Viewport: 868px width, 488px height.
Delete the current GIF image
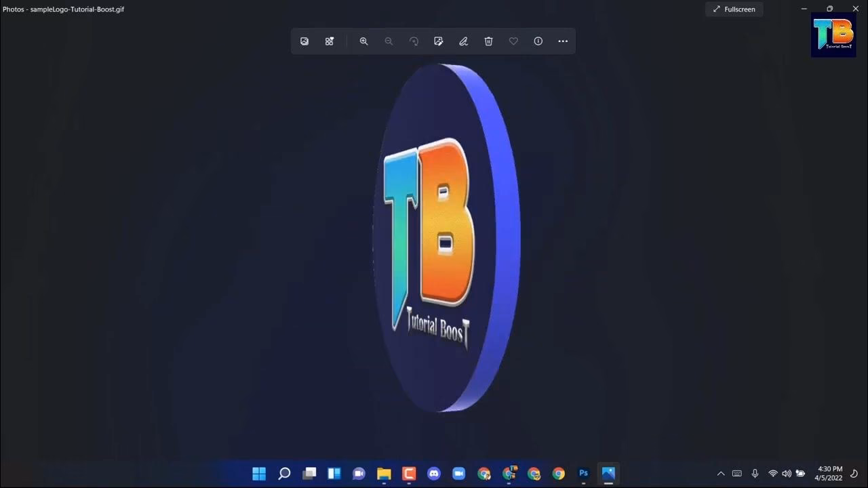pyautogui.click(x=488, y=41)
